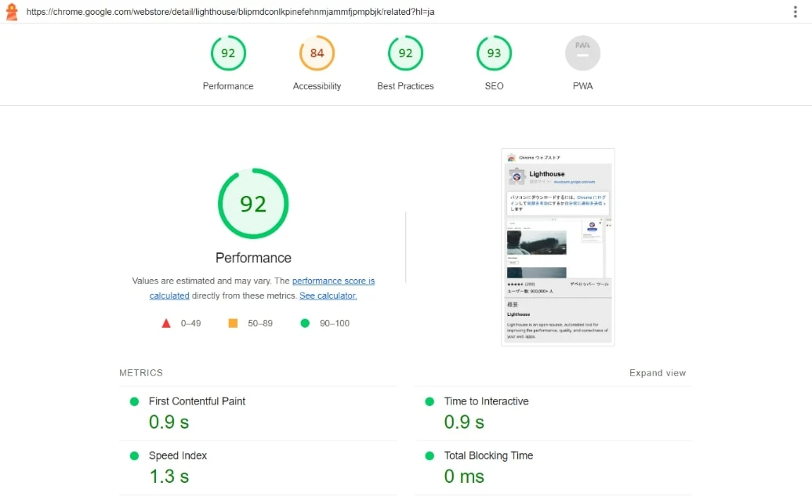Click the Lighthouse logo icon
Image resolution: width=812 pixels, height=504 pixels.
12,12
